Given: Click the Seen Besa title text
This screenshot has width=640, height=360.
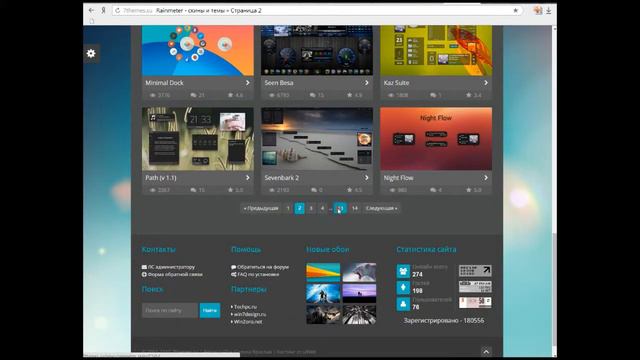Looking at the screenshot, I should [x=279, y=83].
